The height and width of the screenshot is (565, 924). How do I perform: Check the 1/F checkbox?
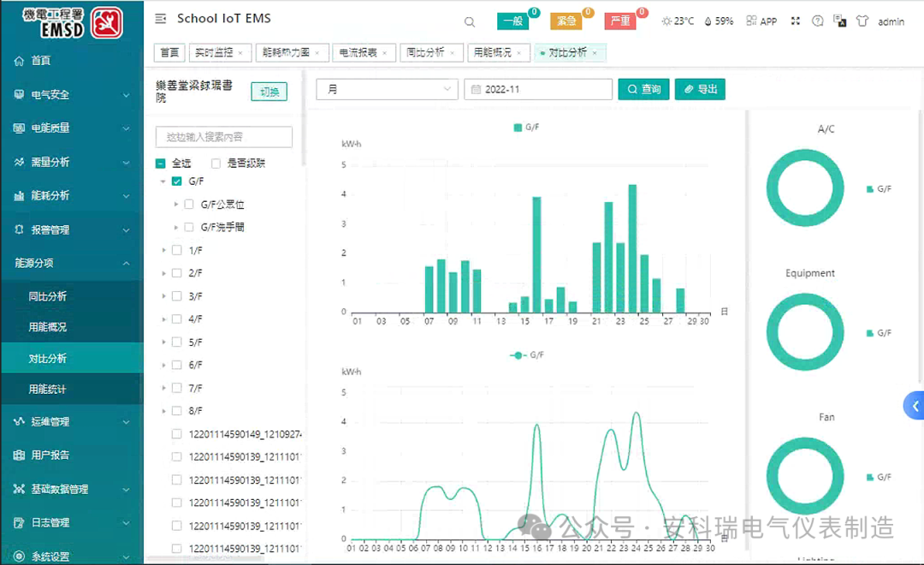177,250
